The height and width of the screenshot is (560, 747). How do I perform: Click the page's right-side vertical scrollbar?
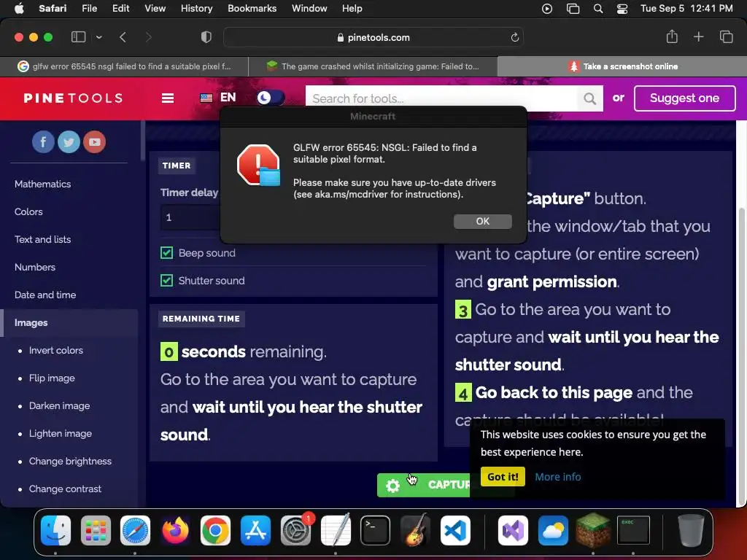[x=742, y=357]
